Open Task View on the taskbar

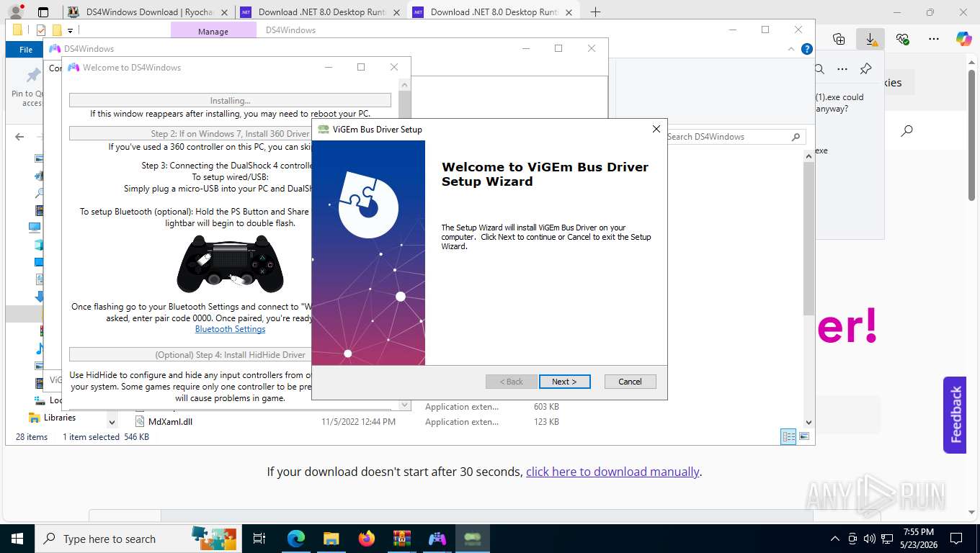[259, 539]
